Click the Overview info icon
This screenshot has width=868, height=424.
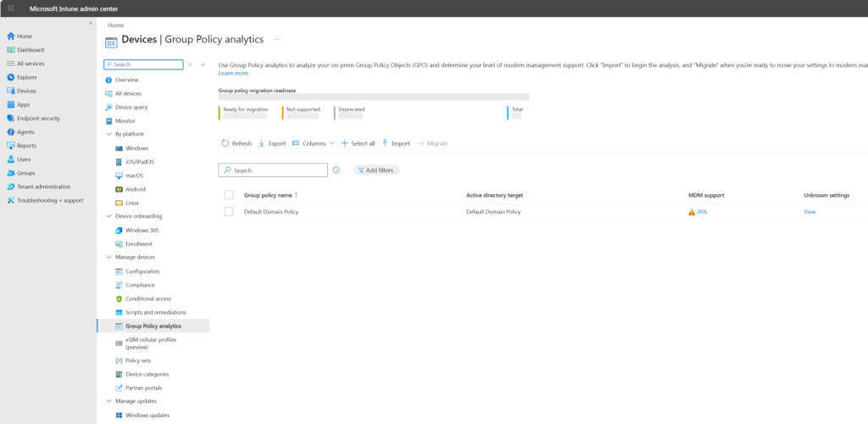coord(108,81)
